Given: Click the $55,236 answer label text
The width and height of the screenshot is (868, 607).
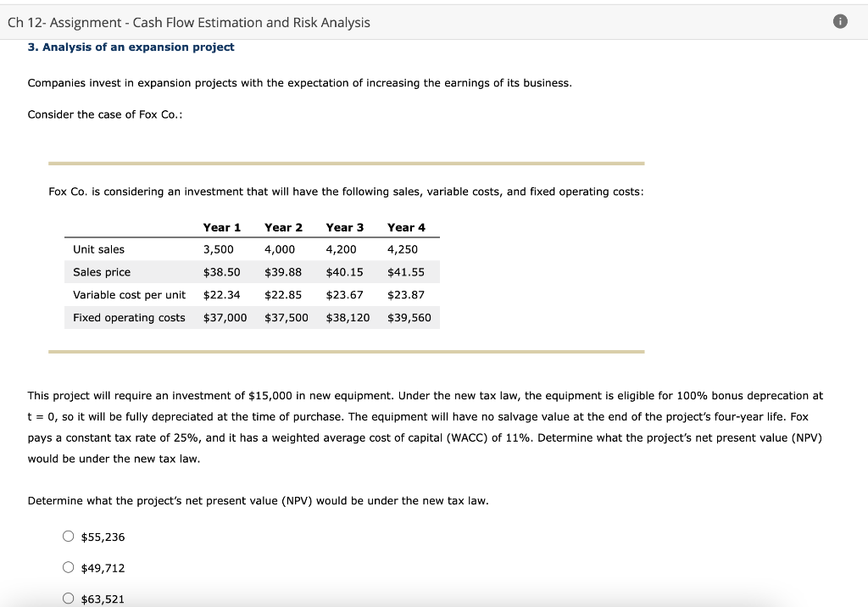Looking at the screenshot, I should (x=103, y=536).
